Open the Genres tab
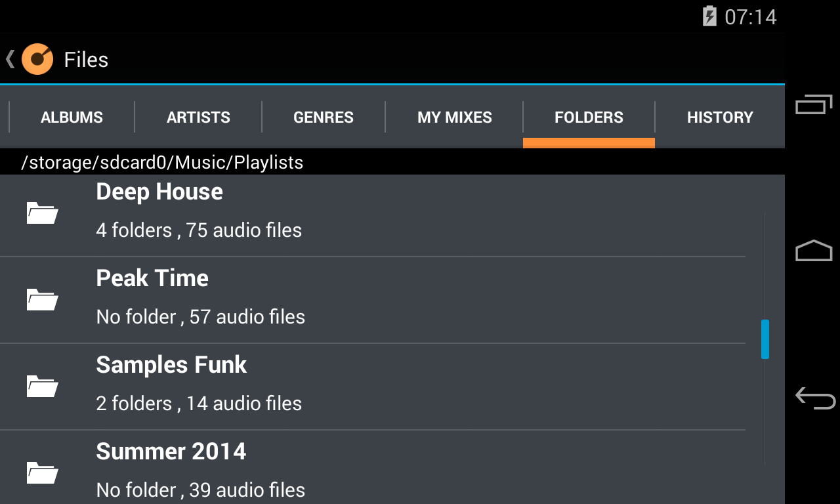Screen dimensions: 840x504 324,117
